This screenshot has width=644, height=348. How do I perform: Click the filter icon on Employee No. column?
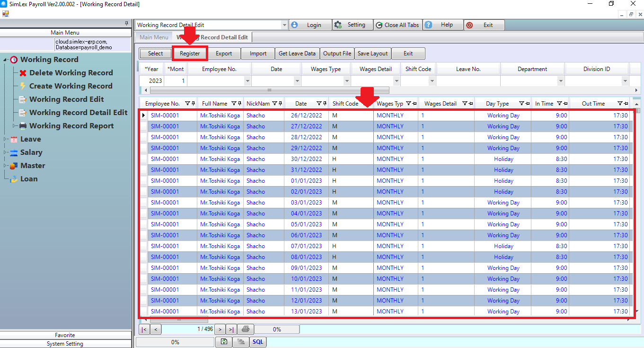coord(187,104)
